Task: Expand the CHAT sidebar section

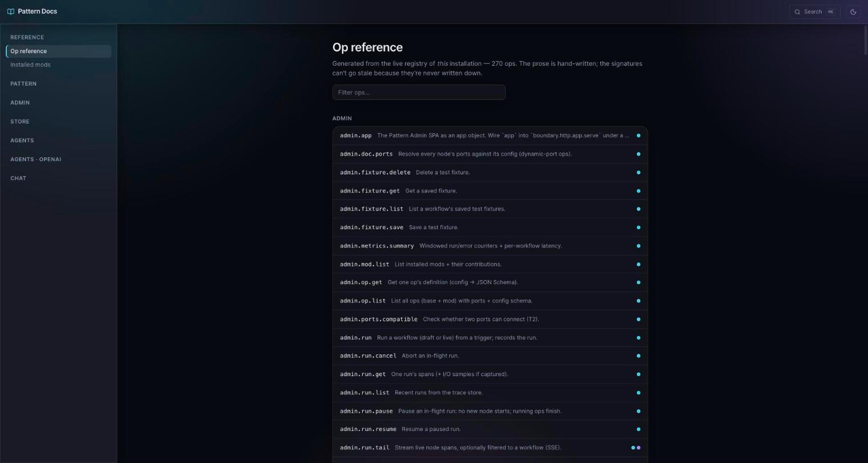Action: click(18, 178)
